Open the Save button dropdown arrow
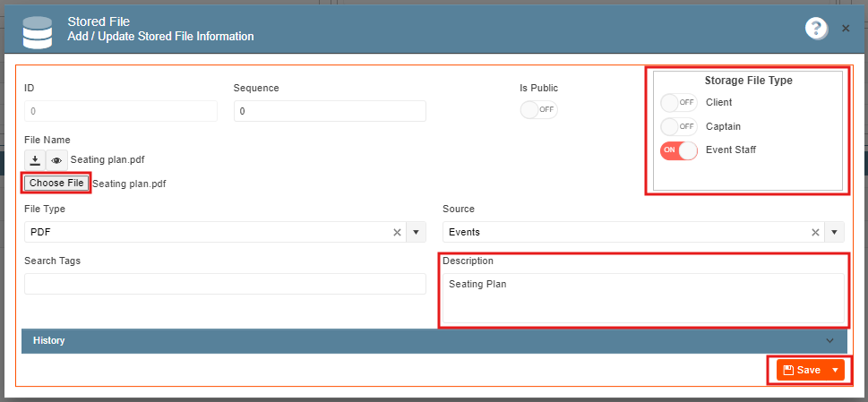This screenshot has height=402, width=868. click(x=836, y=370)
